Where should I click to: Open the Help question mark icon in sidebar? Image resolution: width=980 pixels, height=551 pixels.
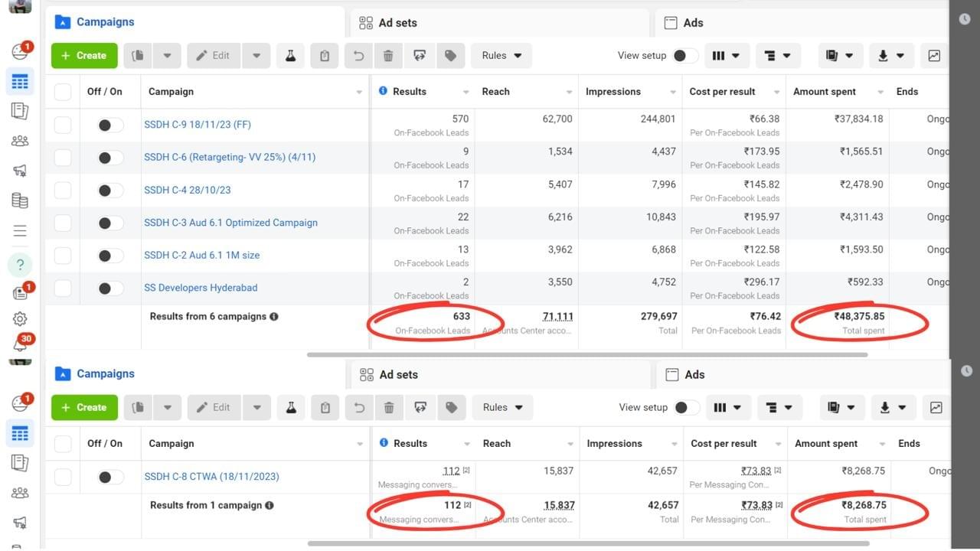(20, 265)
